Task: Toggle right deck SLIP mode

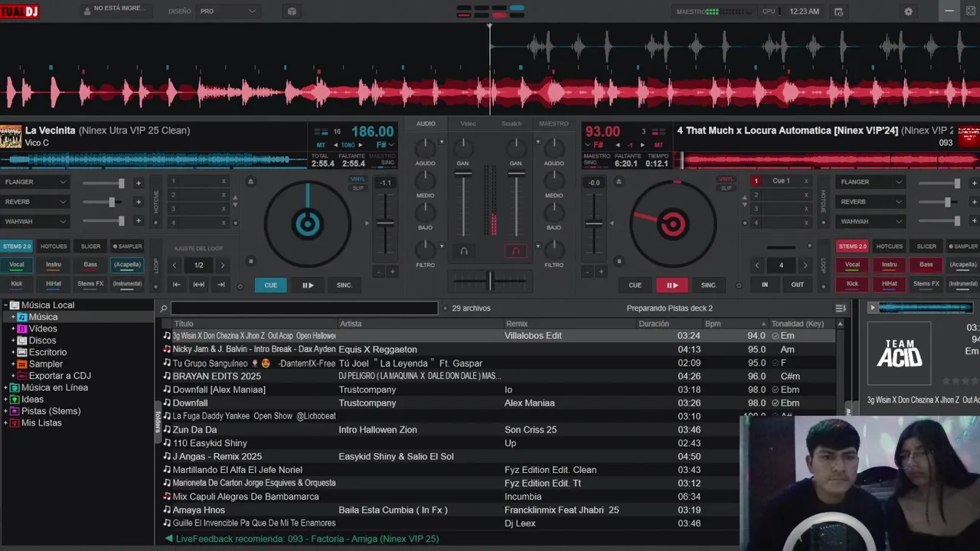Action: [726, 187]
